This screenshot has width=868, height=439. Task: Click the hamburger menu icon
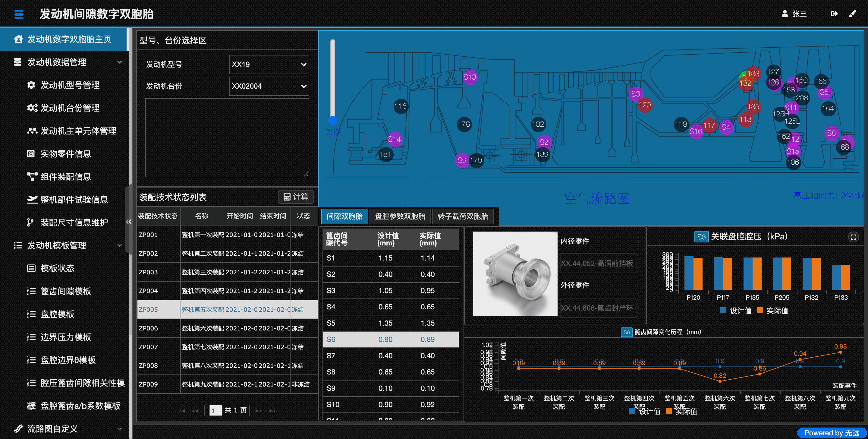point(19,14)
